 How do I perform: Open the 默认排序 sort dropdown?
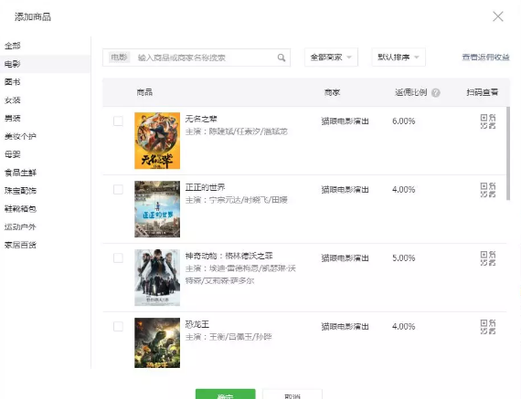pyautogui.click(x=399, y=58)
